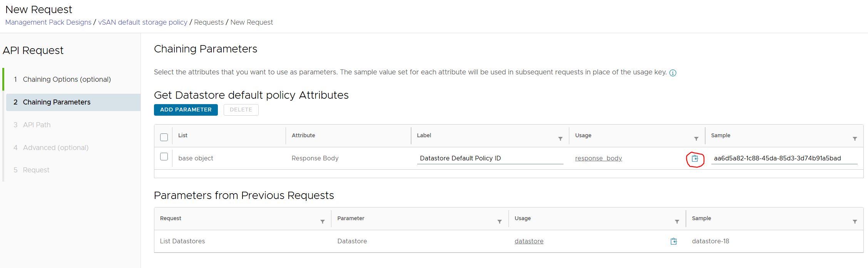
Task: Check the select-all checkbox in table header
Action: (x=164, y=137)
